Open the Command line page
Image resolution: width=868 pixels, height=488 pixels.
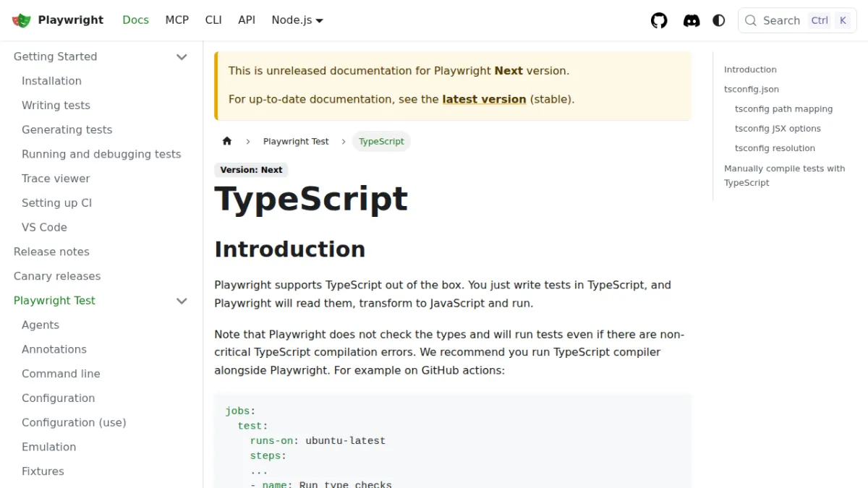click(x=61, y=374)
